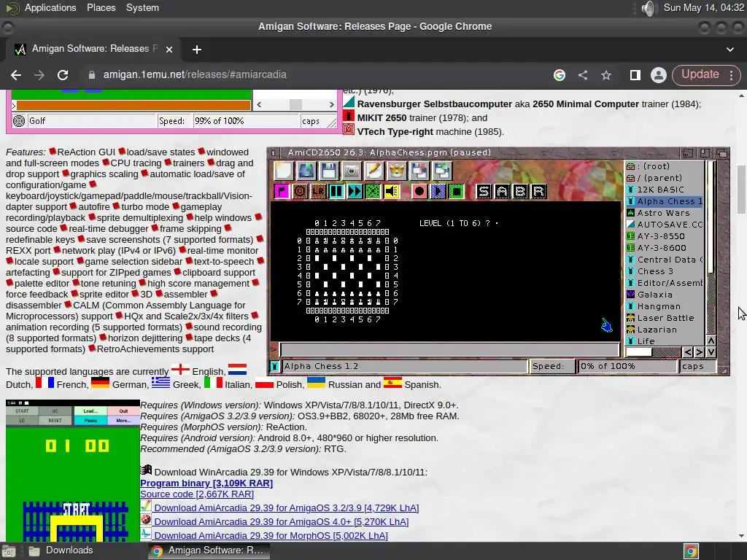Viewport: 747px width, 560px height.
Task: Click the B key button in toolbar
Action: 520,192
